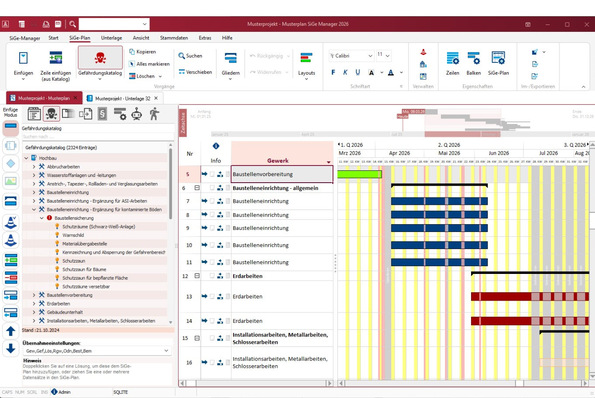This screenshot has height=398, width=595.
Task: Open SiGe-Plan properties icon
Action: pos(498,58)
